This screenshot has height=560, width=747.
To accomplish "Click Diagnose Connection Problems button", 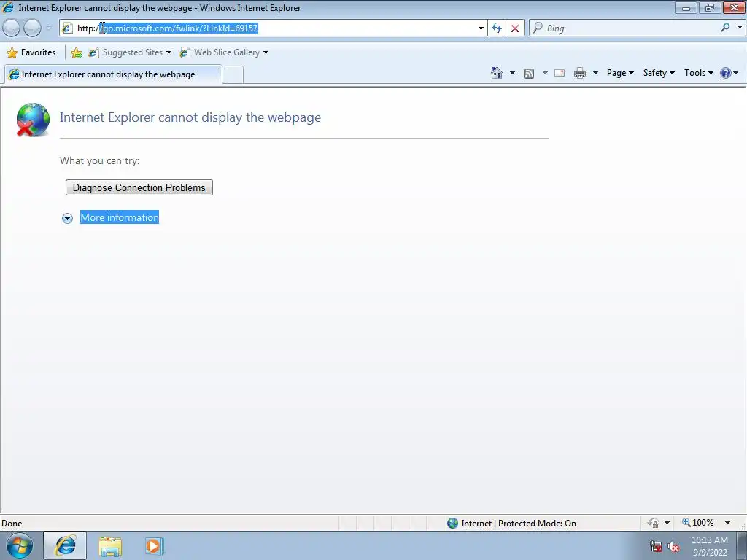I will pyautogui.click(x=139, y=187).
